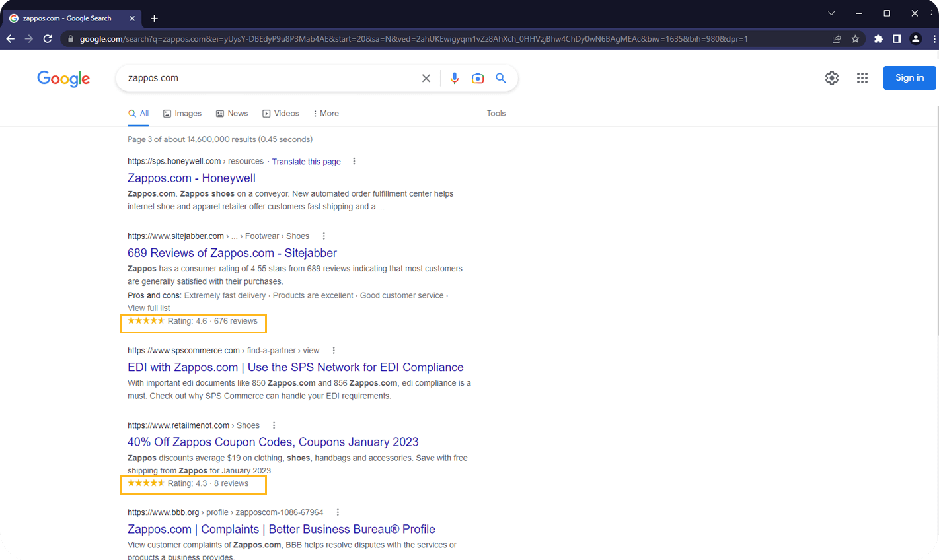Click the Google logo

(x=63, y=79)
